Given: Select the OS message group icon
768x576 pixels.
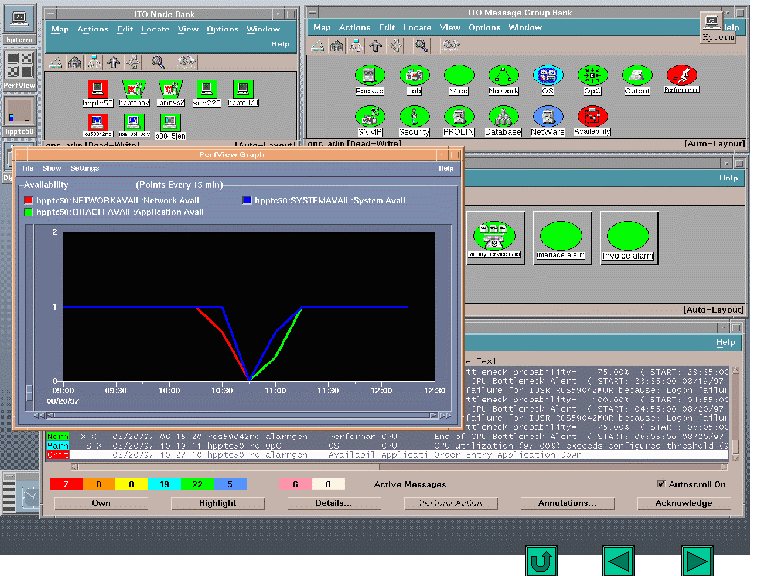Looking at the screenshot, I should coord(546,76).
